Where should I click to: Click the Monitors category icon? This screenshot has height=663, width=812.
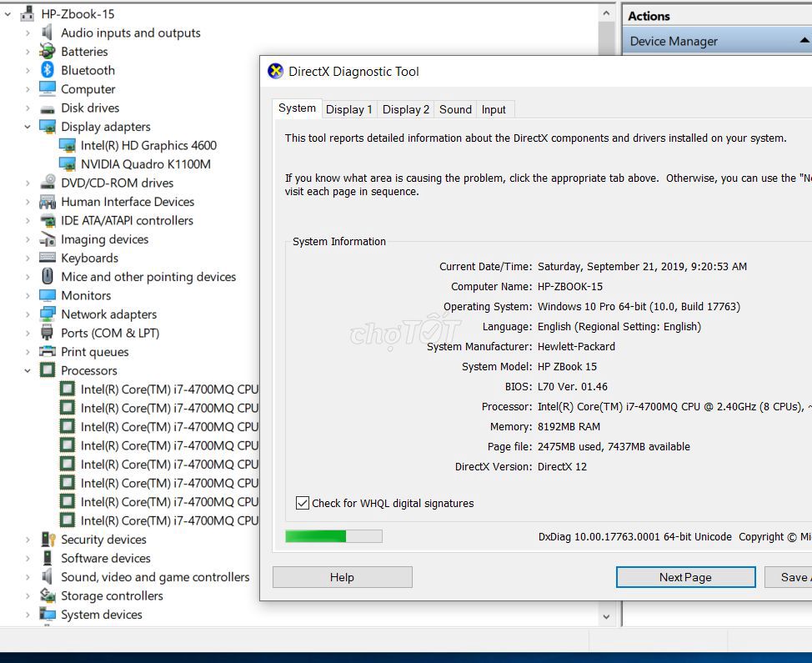point(48,295)
